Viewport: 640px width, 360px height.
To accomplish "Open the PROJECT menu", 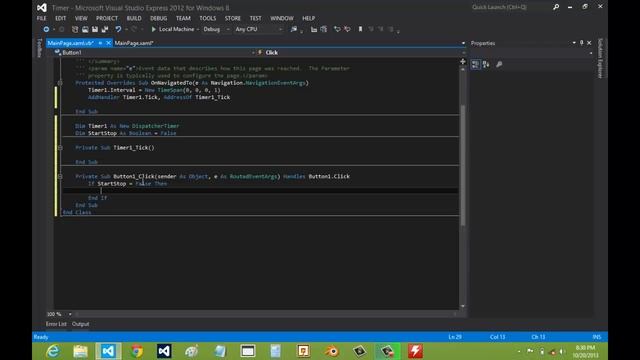I will pyautogui.click(x=107, y=18).
